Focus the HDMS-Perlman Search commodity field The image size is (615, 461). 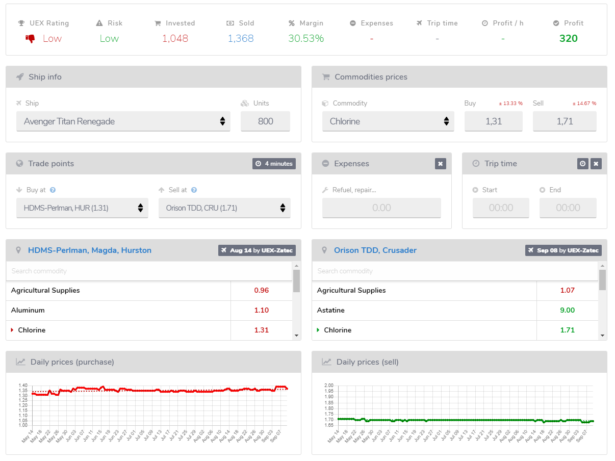click(x=148, y=271)
